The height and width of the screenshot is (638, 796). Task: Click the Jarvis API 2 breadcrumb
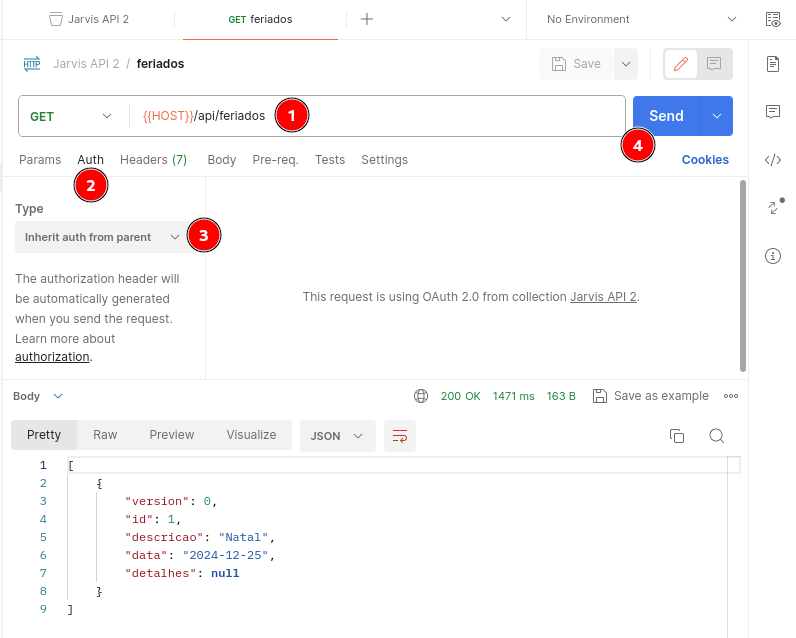coord(86,64)
